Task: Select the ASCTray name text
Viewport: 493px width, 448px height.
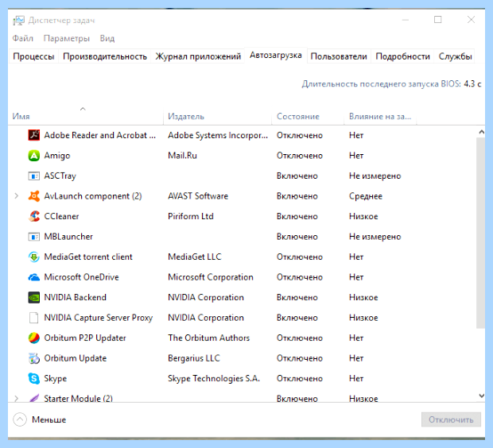Action: pos(60,176)
